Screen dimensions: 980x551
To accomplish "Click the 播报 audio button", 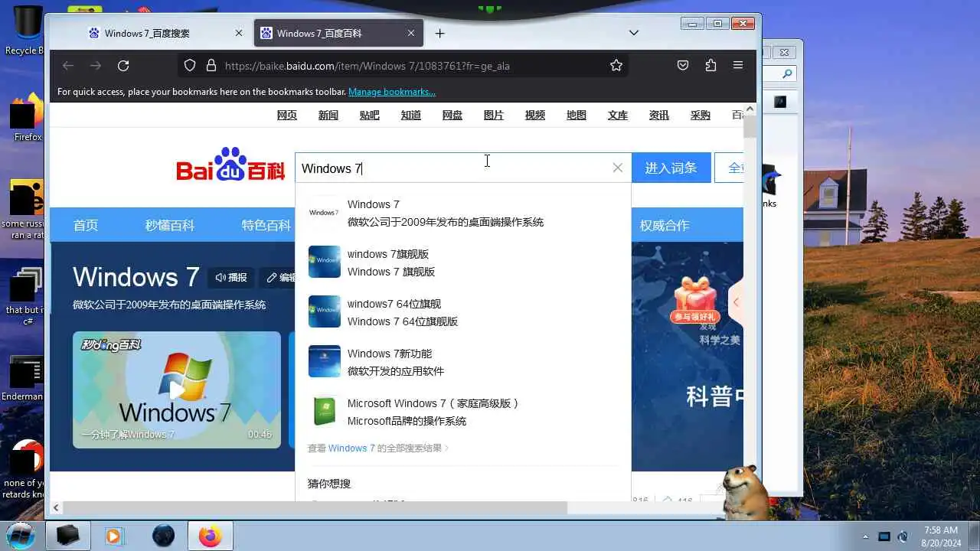I will tap(231, 278).
